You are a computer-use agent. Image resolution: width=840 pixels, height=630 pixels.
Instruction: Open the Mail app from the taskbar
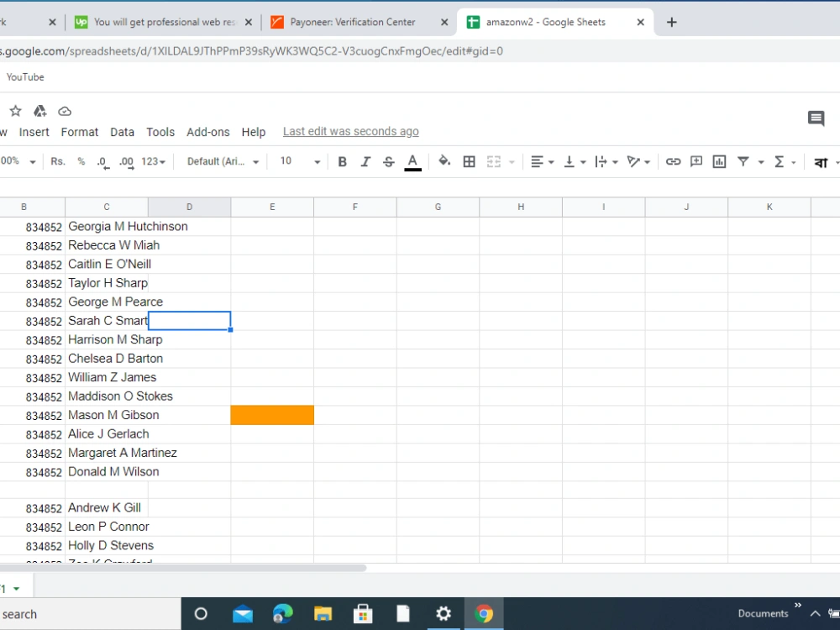[243, 614]
